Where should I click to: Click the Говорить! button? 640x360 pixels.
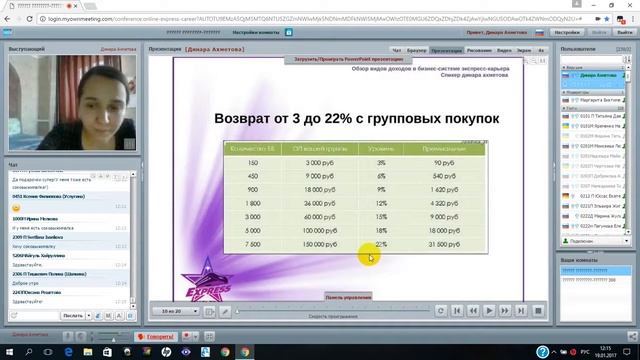coord(156,336)
